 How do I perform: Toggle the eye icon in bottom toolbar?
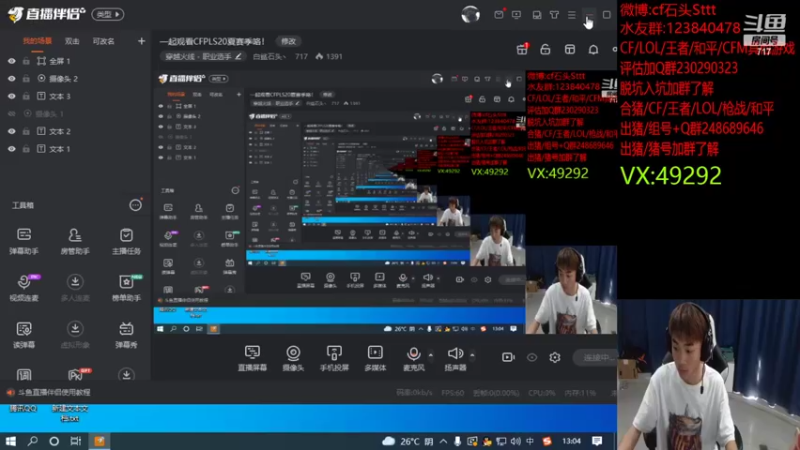[x=532, y=358]
